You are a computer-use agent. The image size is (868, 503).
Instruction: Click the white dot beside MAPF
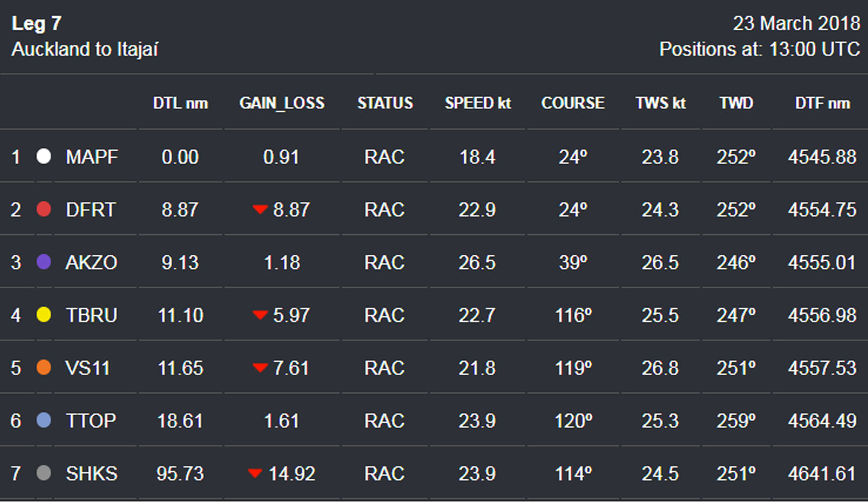point(44,157)
